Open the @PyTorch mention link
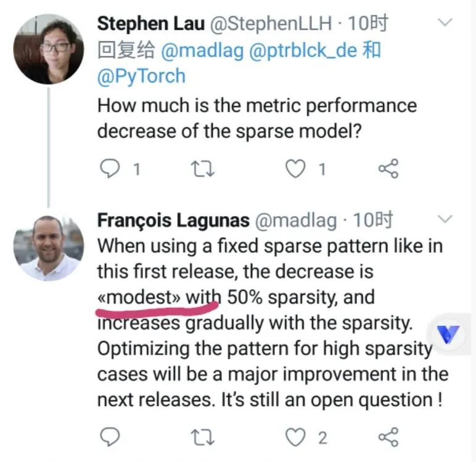Image resolution: width=476 pixels, height=462 pixels. pos(141,76)
